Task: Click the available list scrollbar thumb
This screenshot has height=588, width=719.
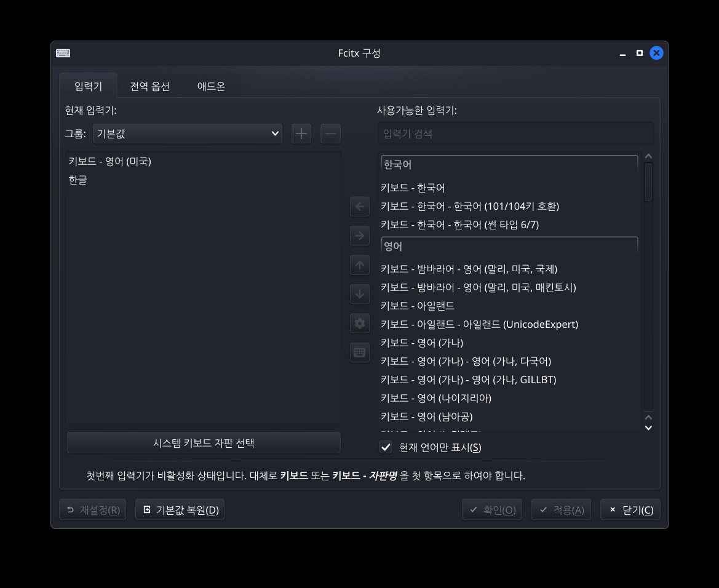Action: pyautogui.click(x=648, y=183)
